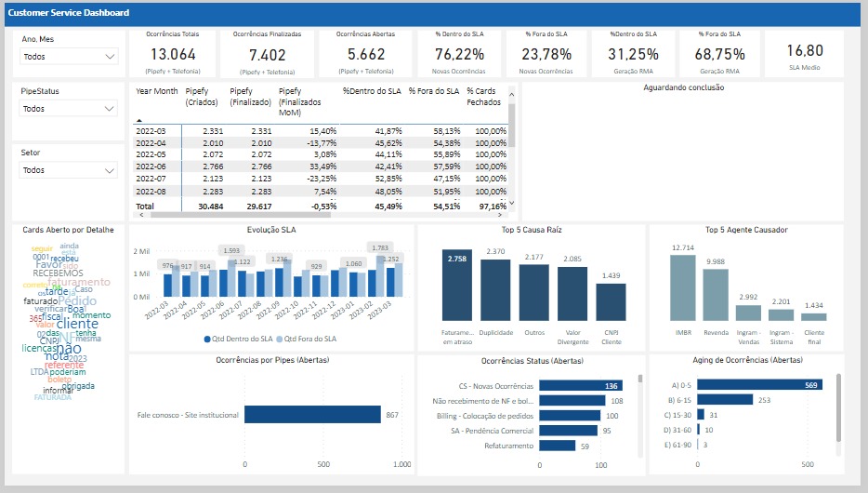The width and height of the screenshot is (868, 493).
Task: Select the Outros bar 2.177
Action: point(534,292)
